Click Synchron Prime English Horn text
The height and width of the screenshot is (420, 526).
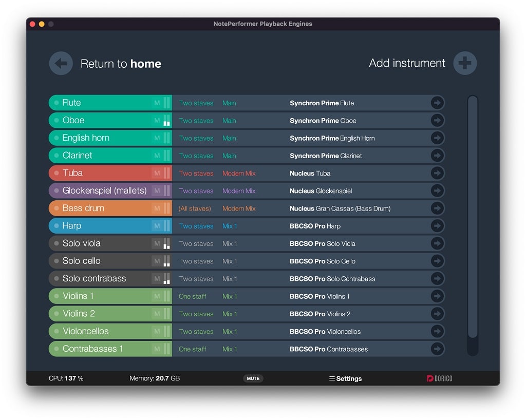332,138
